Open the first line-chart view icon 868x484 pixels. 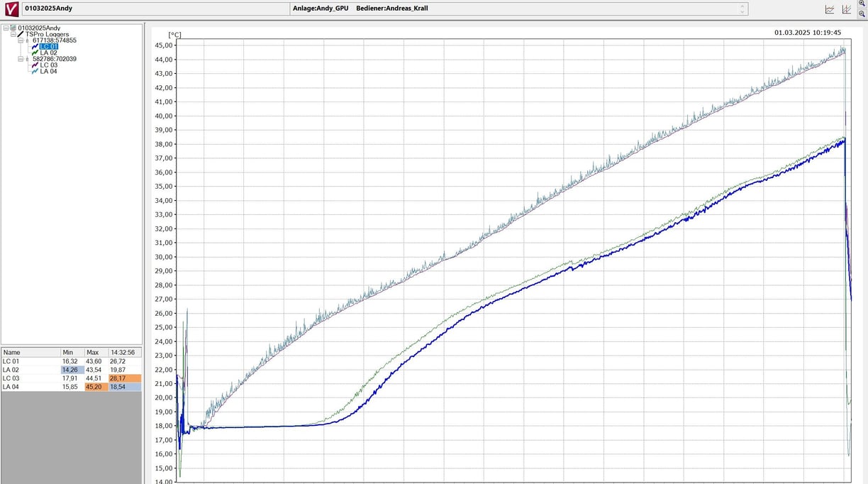[830, 9]
